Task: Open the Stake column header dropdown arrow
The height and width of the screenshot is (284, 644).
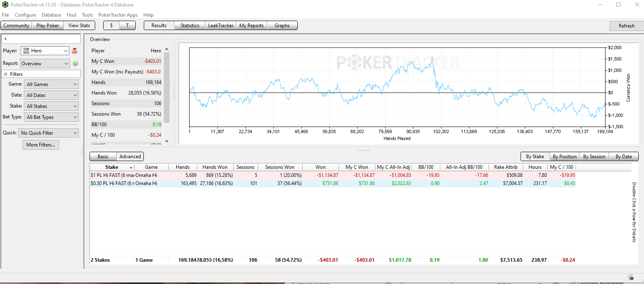Action: [131, 168]
